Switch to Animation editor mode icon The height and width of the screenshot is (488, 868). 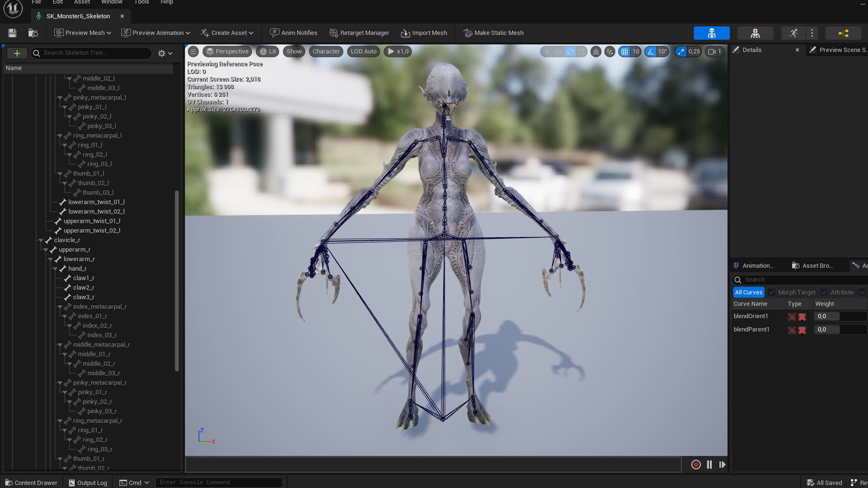click(793, 33)
